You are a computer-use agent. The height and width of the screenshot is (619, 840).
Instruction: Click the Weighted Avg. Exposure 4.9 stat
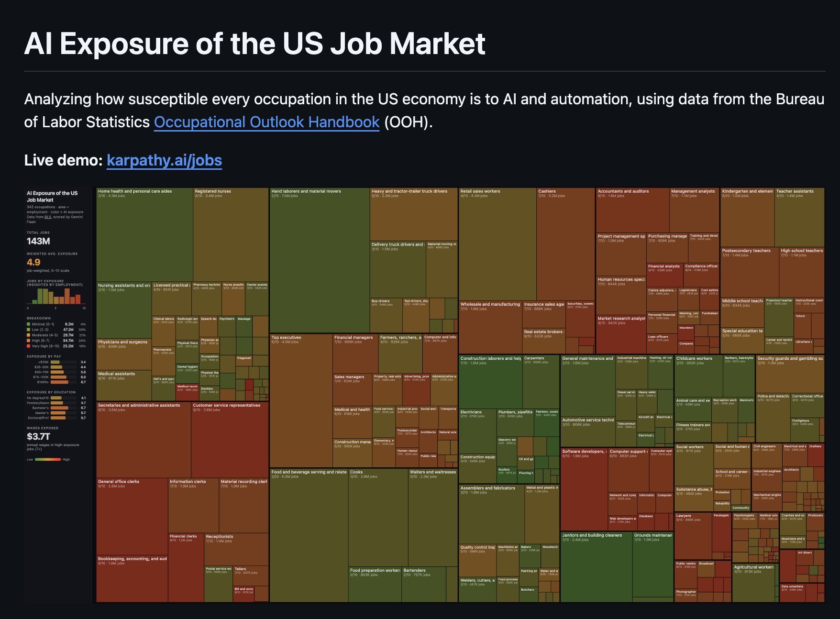point(33,262)
